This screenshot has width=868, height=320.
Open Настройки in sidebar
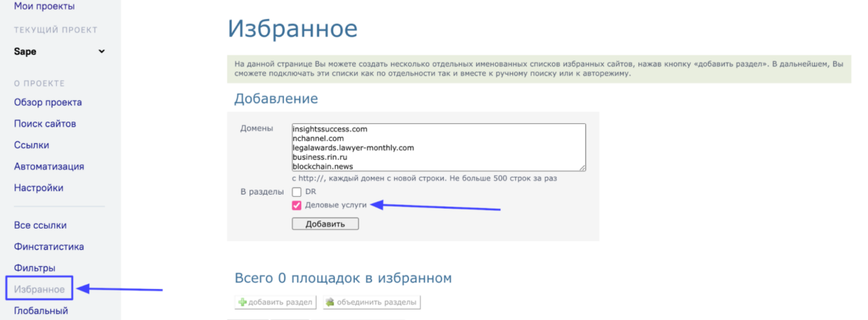pyautogui.click(x=38, y=188)
